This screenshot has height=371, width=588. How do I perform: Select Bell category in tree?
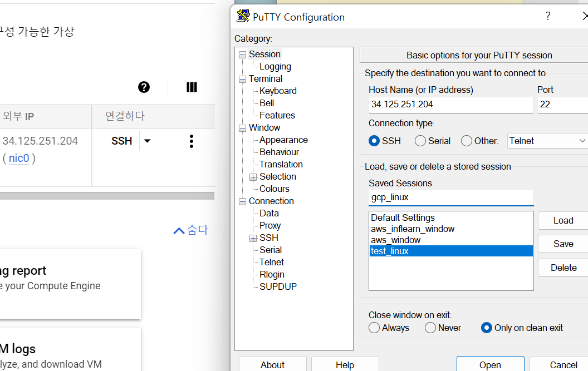(267, 103)
